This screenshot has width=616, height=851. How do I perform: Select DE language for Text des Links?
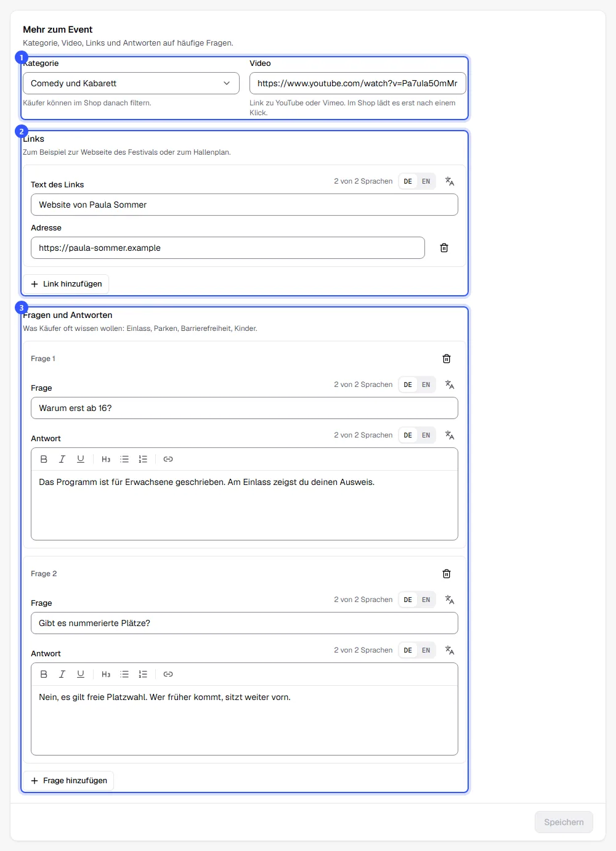click(408, 181)
